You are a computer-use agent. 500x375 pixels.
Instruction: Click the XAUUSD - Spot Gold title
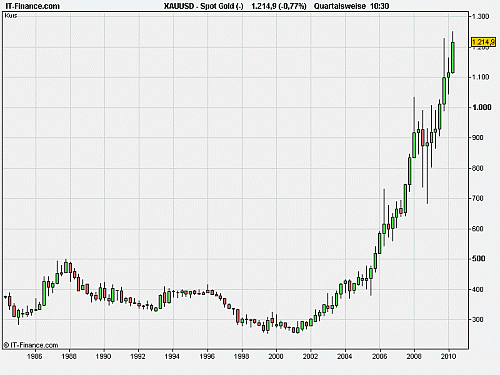click(204, 6)
